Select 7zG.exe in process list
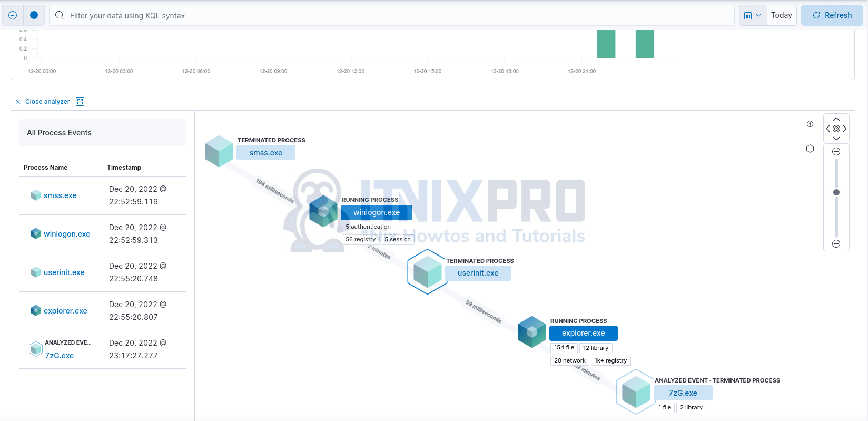The width and height of the screenshot is (868, 421). [x=60, y=356]
